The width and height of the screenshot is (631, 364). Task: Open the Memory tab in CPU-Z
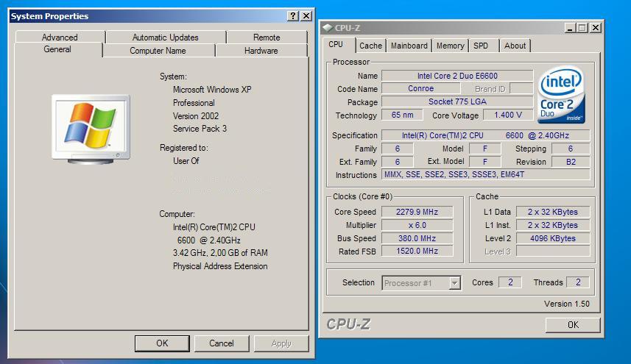[451, 46]
